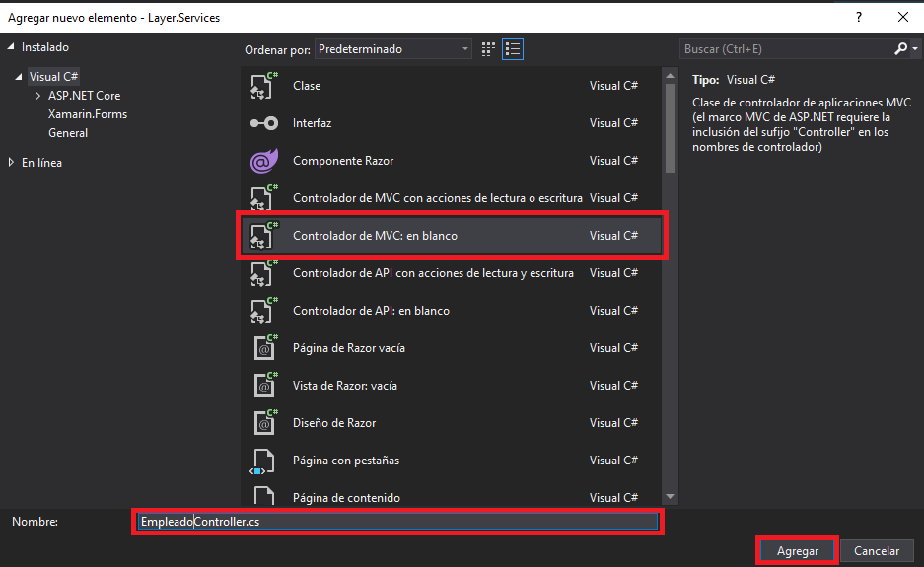Switch to small icons grid view
Image resolution: width=924 pixels, height=567 pixels.
pos(488,49)
